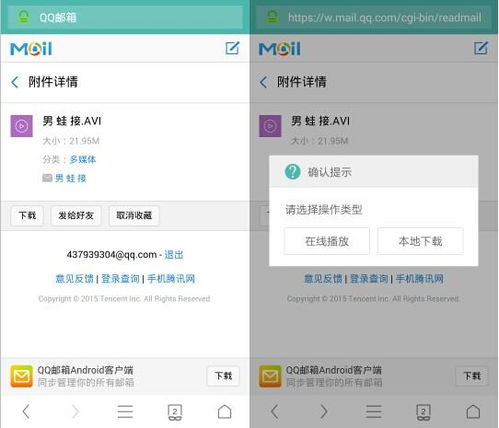
Task: Tap QQ邮箱 Android app icon in left banner
Action: point(22,376)
